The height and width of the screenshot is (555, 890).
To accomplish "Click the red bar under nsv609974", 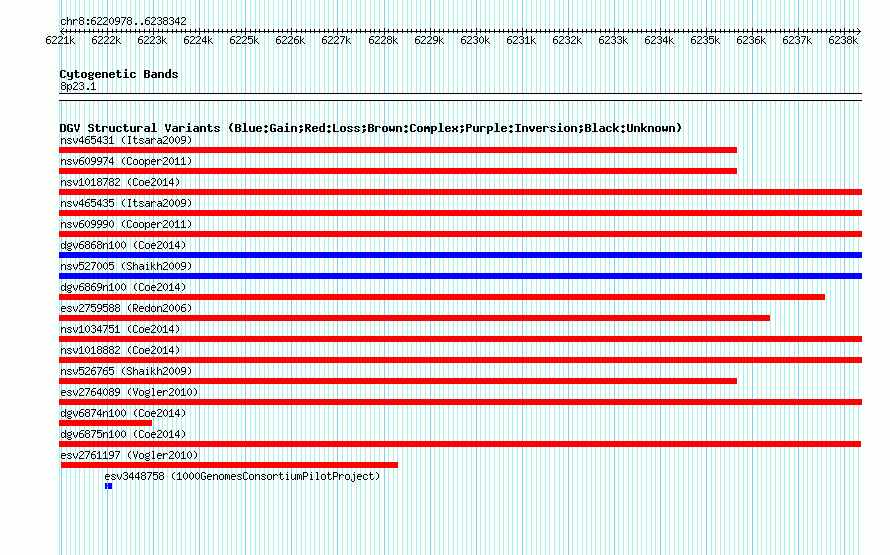I will pyautogui.click(x=398, y=171).
